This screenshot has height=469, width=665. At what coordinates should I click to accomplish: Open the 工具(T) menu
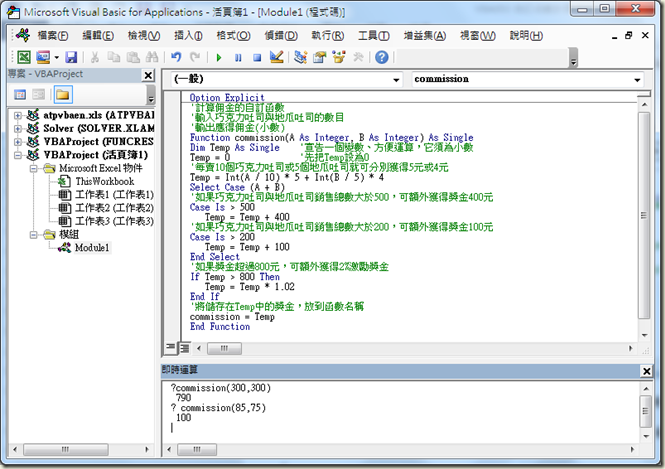(374, 36)
